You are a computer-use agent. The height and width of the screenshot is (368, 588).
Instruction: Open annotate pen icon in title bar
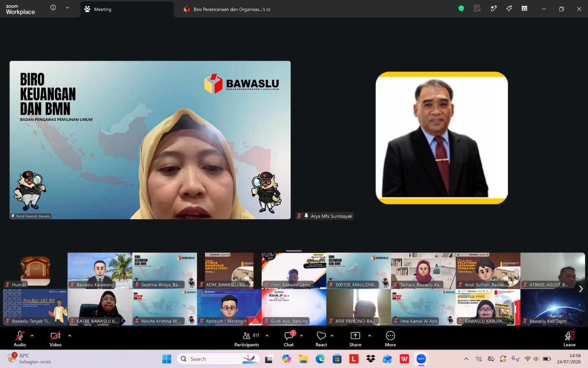494,8
